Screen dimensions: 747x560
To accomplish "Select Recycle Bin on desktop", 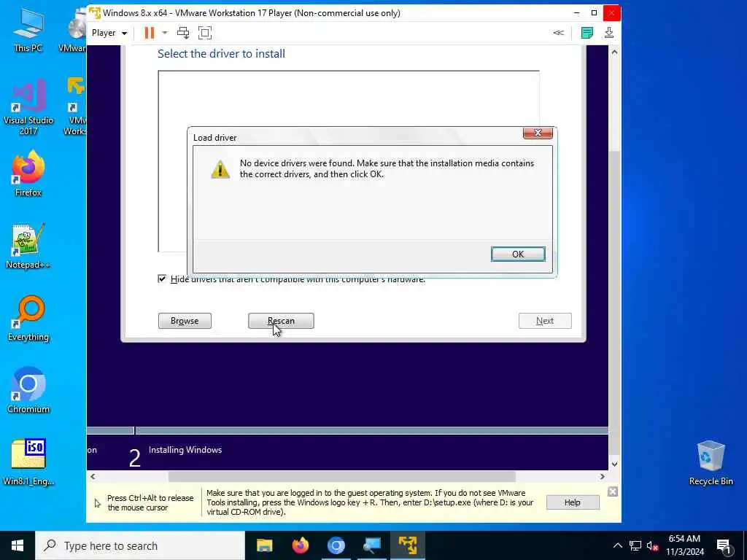I will [x=711, y=463].
